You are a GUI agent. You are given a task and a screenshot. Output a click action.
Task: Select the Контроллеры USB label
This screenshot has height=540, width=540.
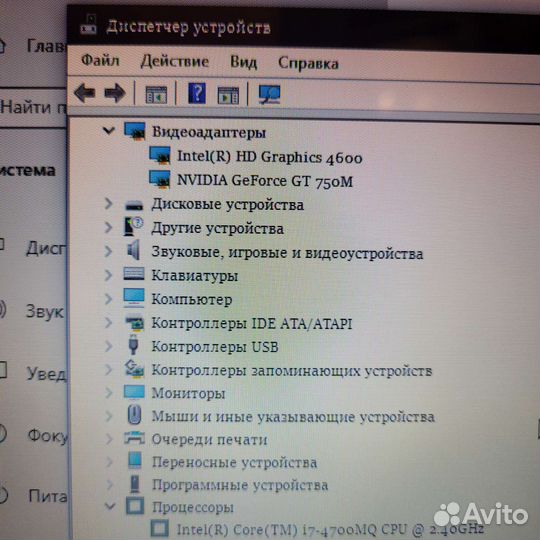215,346
